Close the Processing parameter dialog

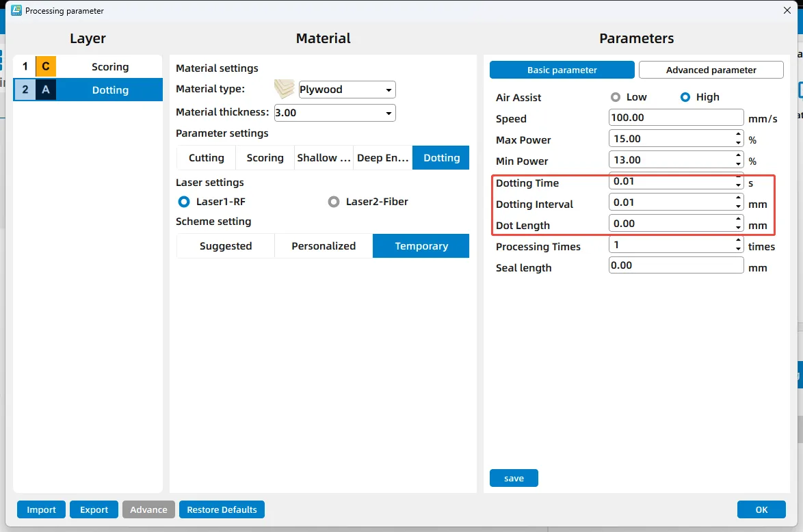coord(785,10)
